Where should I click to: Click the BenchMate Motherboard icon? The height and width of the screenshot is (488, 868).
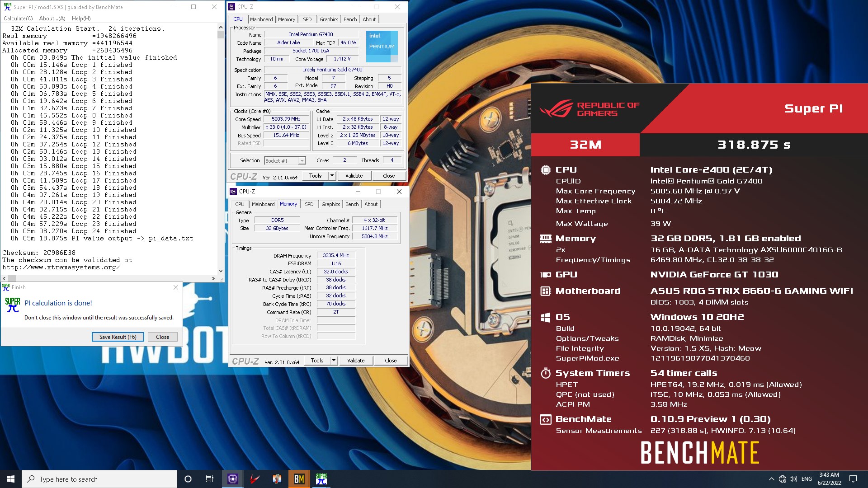coord(546,291)
